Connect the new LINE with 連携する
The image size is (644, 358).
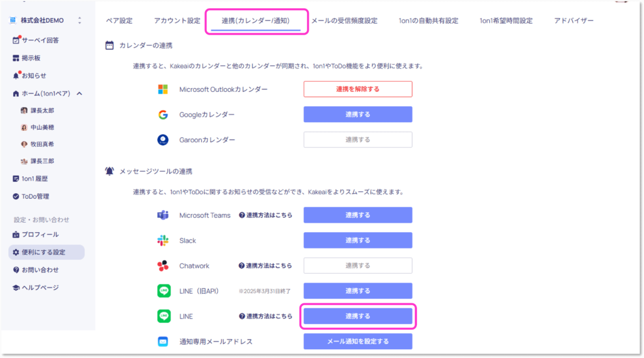[x=358, y=316]
